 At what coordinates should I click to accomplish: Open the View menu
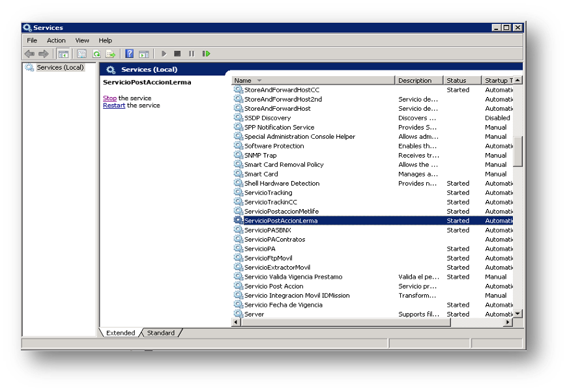82,40
